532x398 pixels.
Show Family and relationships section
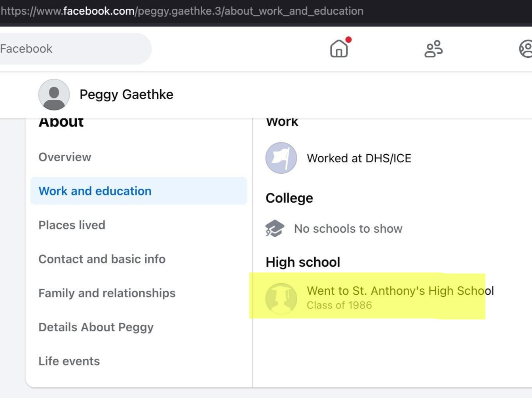click(107, 293)
